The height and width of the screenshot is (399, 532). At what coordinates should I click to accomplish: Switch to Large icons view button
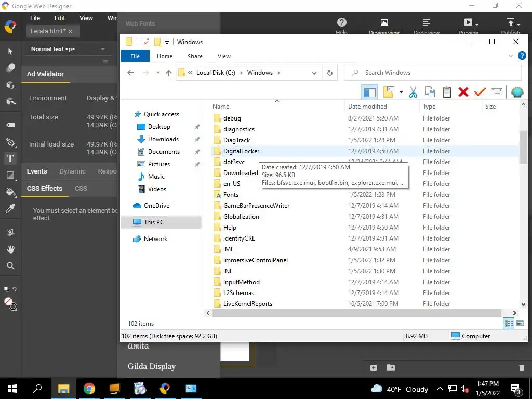520,323
